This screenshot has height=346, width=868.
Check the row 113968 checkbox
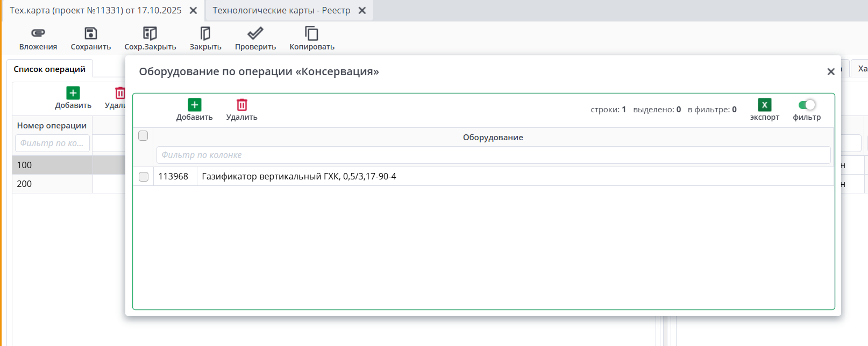click(144, 177)
